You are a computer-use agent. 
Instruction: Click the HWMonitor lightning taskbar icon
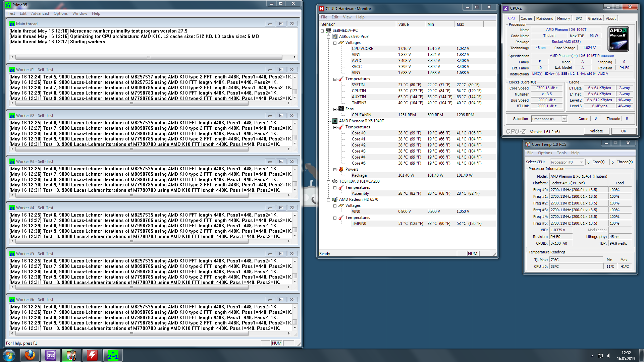tap(92, 355)
